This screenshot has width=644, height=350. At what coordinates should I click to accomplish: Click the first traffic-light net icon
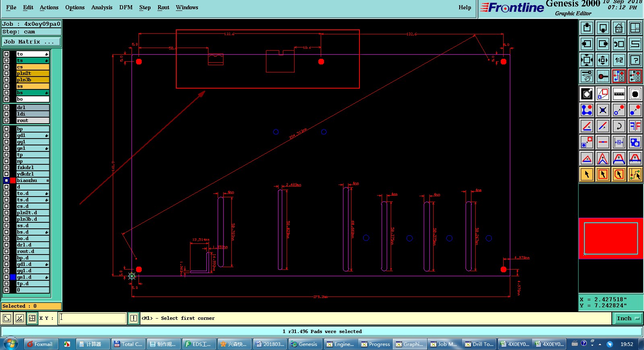click(619, 76)
